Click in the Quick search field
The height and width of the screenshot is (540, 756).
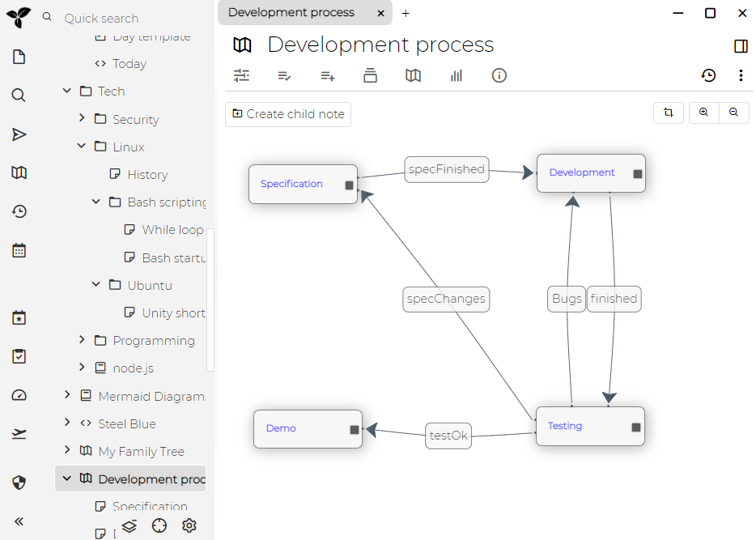click(x=130, y=18)
